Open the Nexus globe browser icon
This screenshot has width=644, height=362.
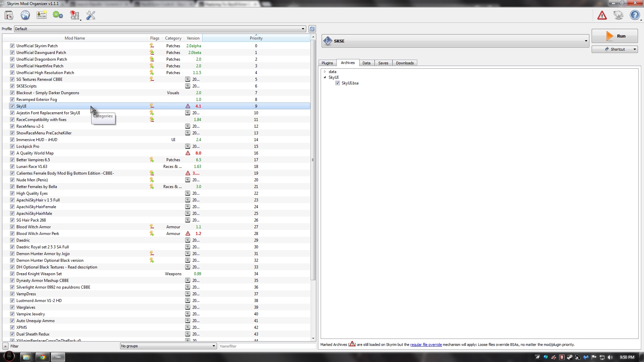tap(25, 15)
